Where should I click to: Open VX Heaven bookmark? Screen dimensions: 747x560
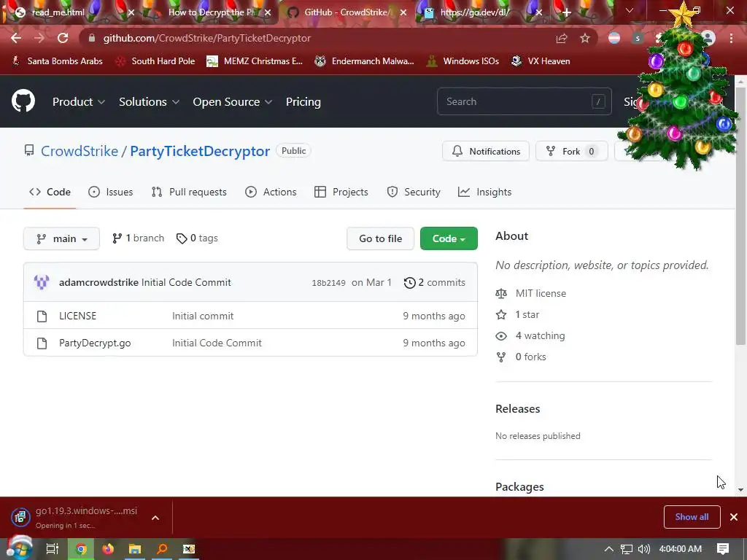[x=541, y=61]
